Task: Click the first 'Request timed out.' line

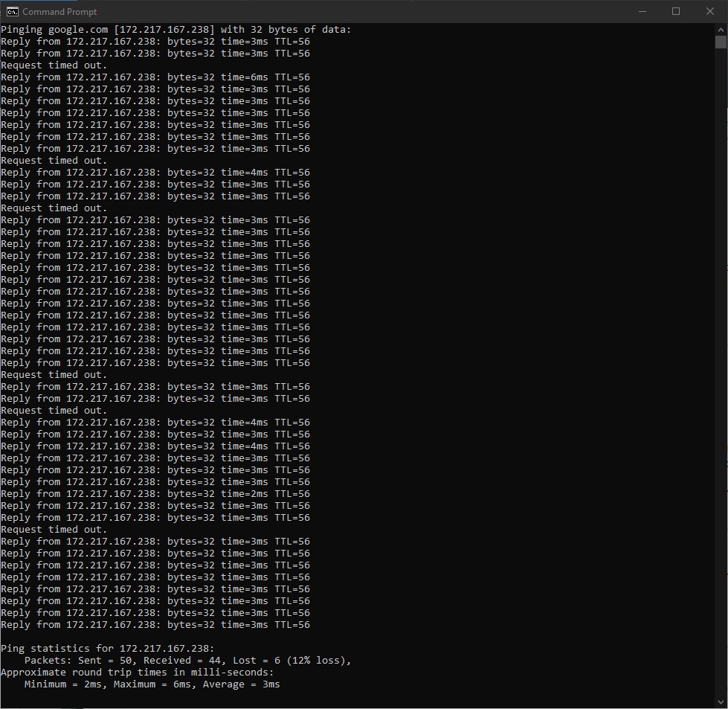Action: 54,65
